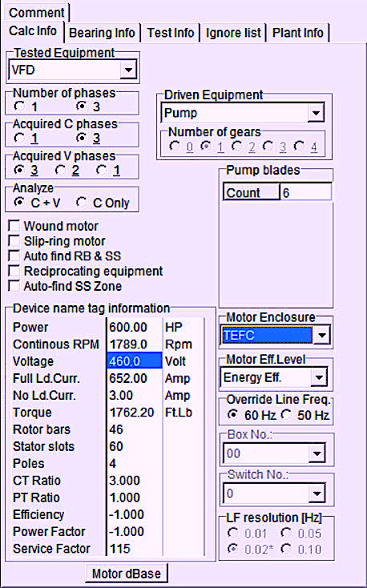Select 50 Hz line frequency override
The width and height of the screenshot is (367, 588).
click(286, 415)
